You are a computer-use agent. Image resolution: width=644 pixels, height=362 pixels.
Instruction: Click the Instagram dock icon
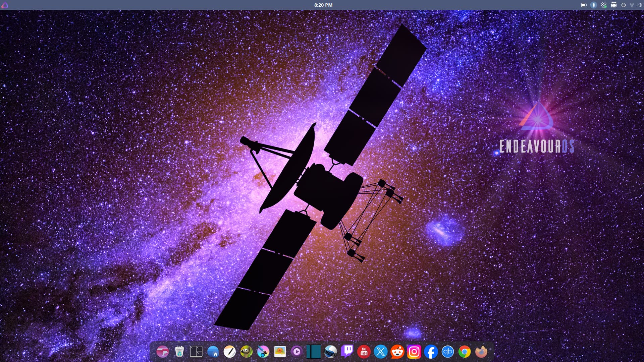coord(414,352)
